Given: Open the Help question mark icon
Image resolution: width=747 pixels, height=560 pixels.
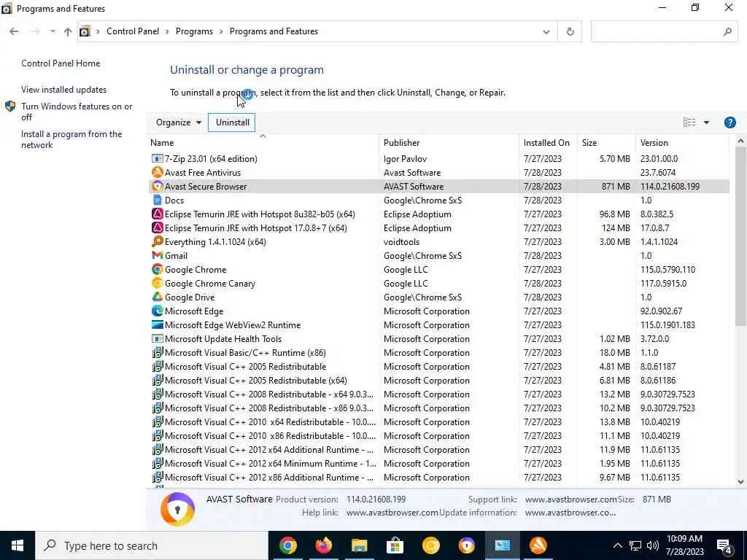Looking at the screenshot, I should 729,122.
